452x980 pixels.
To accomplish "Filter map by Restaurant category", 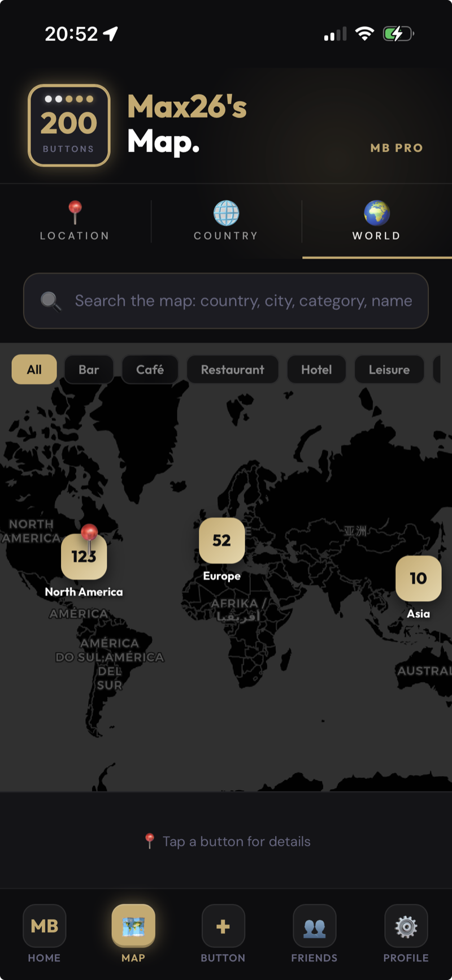I will [x=232, y=370].
